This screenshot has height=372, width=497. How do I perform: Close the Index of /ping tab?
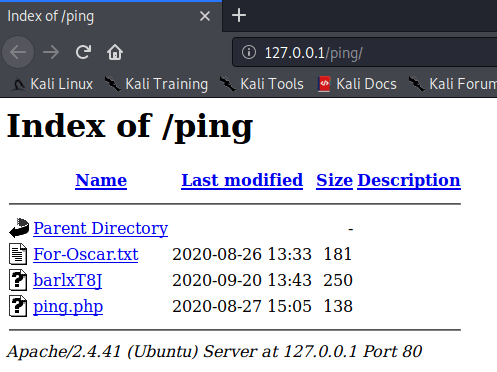(x=205, y=16)
